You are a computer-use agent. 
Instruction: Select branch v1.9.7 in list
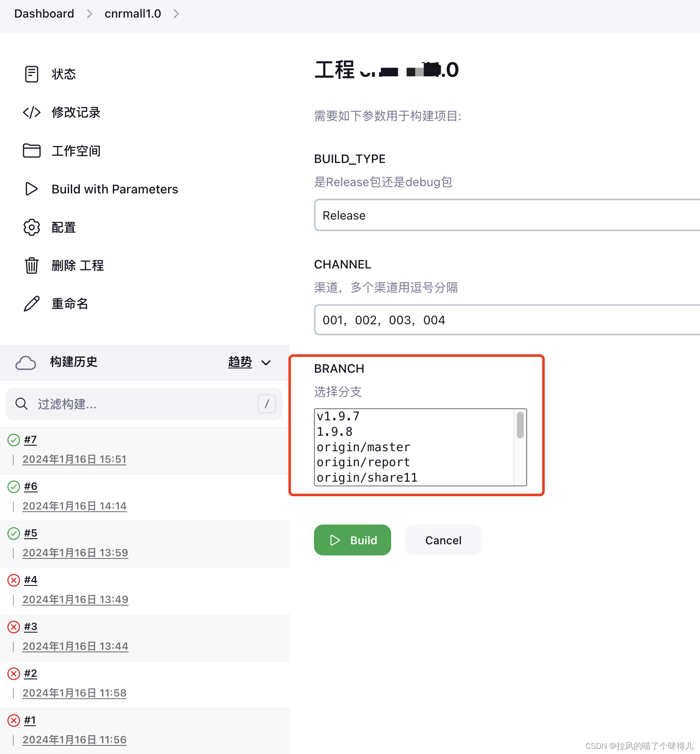[414, 416]
